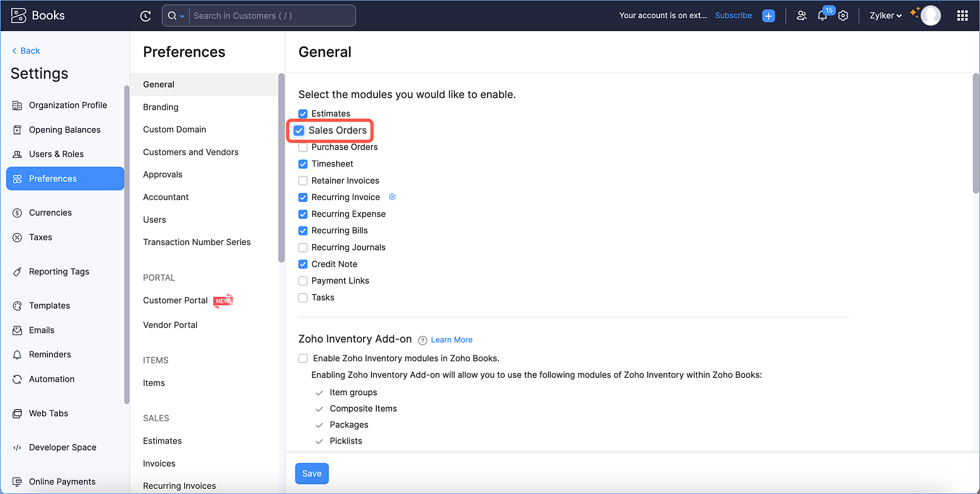The height and width of the screenshot is (494, 980).
Task: Click the Automation icon
Action: (x=17, y=379)
